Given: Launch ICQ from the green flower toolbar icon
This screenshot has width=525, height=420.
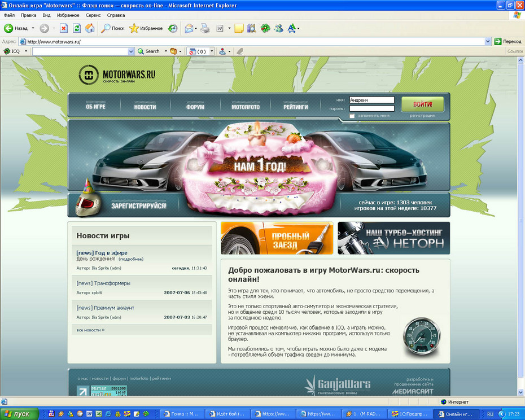Looking at the screenshot, I should [265, 28].
